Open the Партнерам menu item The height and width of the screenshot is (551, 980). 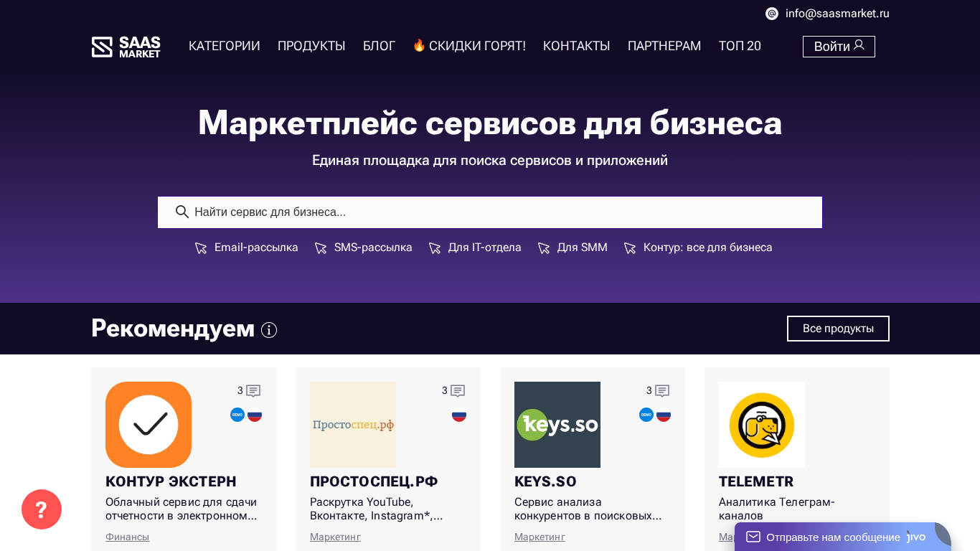click(x=664, y=46)
